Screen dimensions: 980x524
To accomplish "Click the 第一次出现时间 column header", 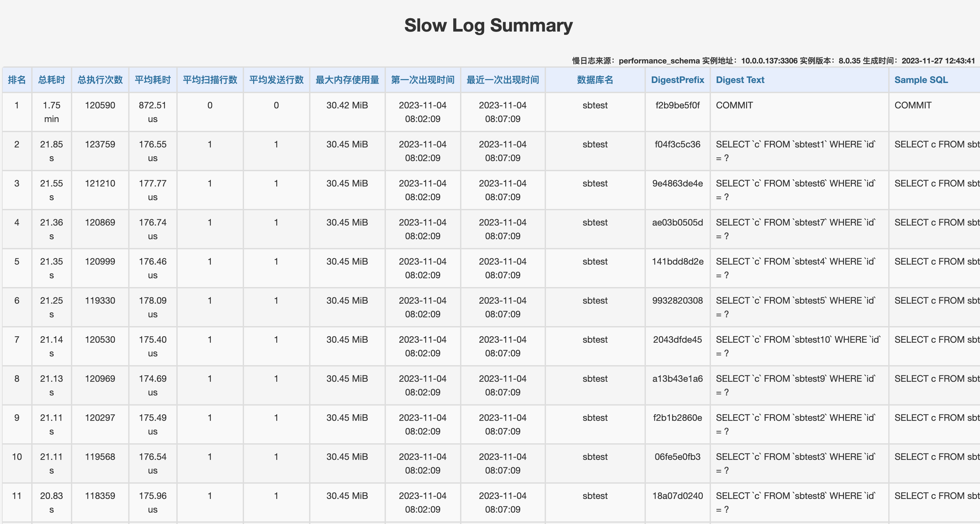I will coord(422,80).
